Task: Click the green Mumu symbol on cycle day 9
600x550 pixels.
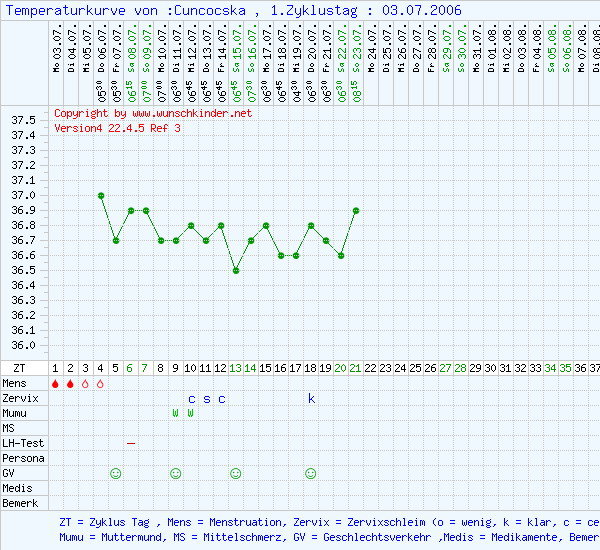Action: [x=176, y=413]
